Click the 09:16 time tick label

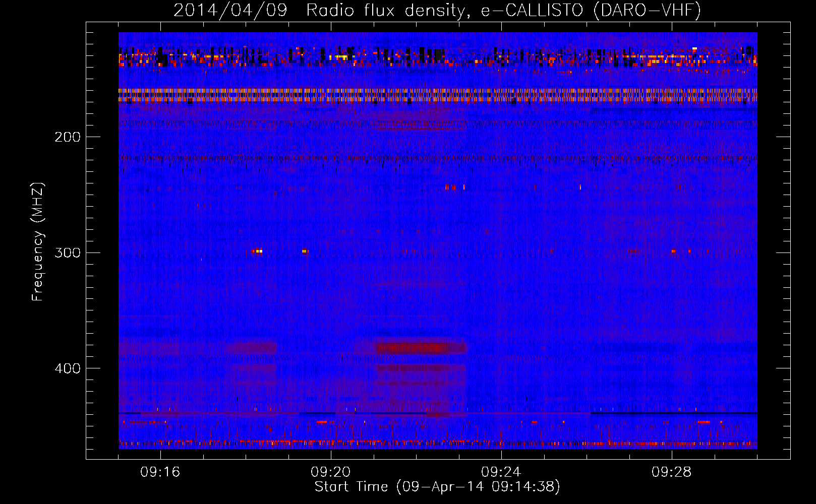click(x=160, y=472)
